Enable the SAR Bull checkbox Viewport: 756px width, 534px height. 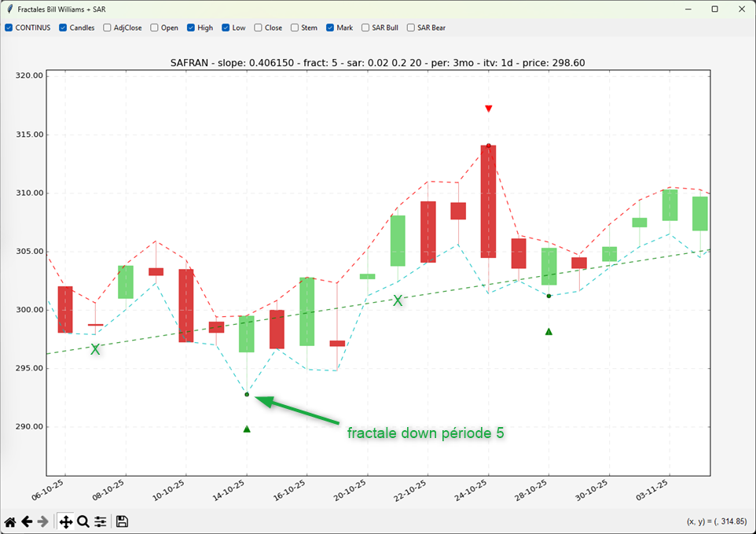(x=366, y=28)
